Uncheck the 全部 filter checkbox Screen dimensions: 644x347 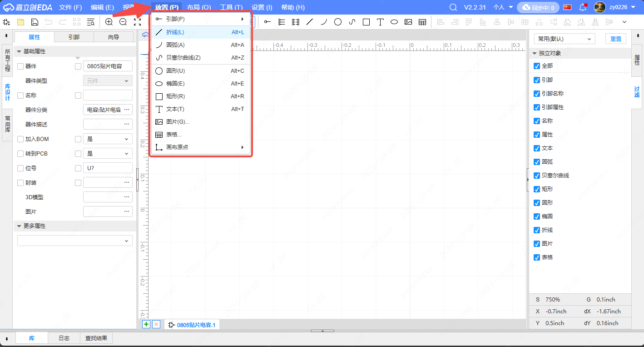537,66
